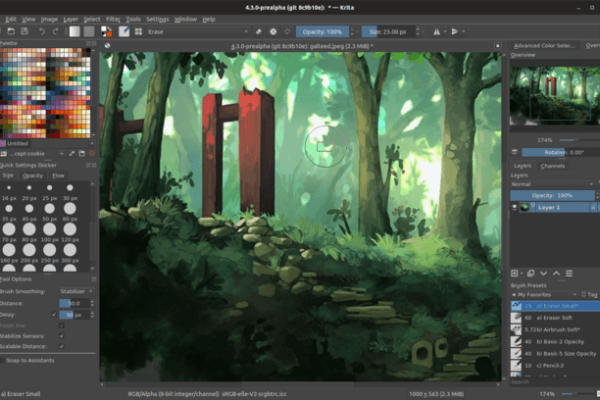The width and height of the screenshot is (600, 400).
Task: Toggle horizontal mirror tool
Action: point(436,31)
